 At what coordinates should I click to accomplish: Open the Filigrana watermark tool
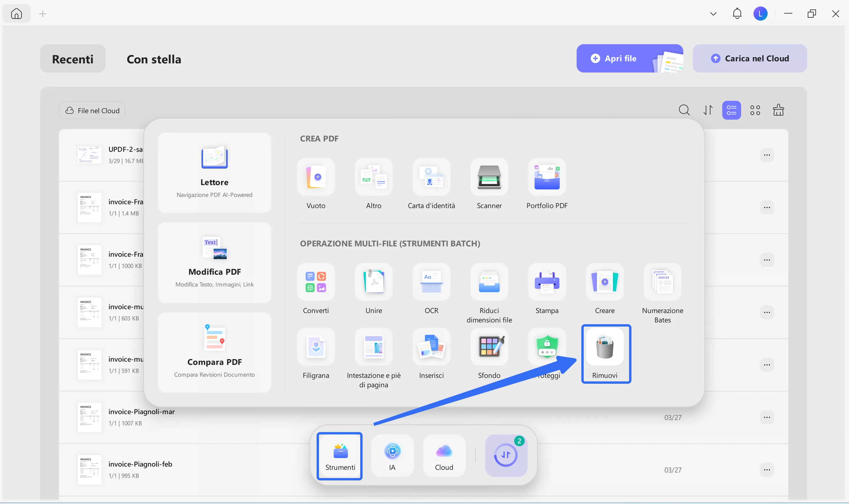316,347
